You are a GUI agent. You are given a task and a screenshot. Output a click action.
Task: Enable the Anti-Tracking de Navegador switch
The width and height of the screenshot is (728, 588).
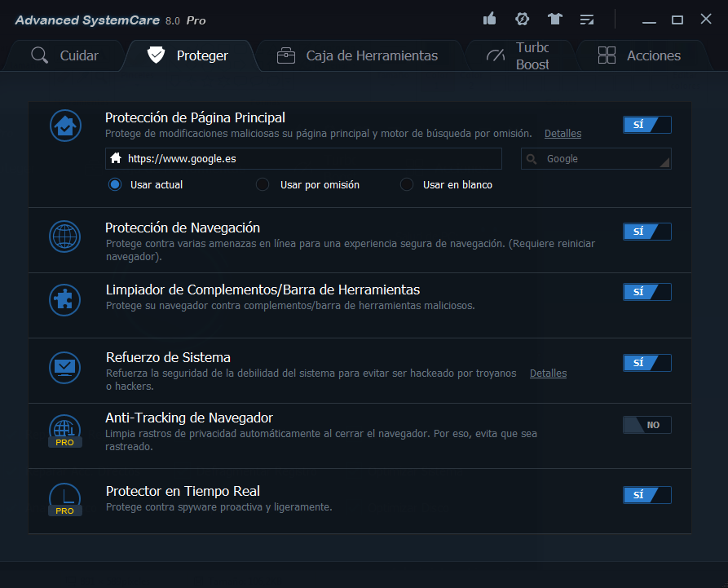coord(646,425)
